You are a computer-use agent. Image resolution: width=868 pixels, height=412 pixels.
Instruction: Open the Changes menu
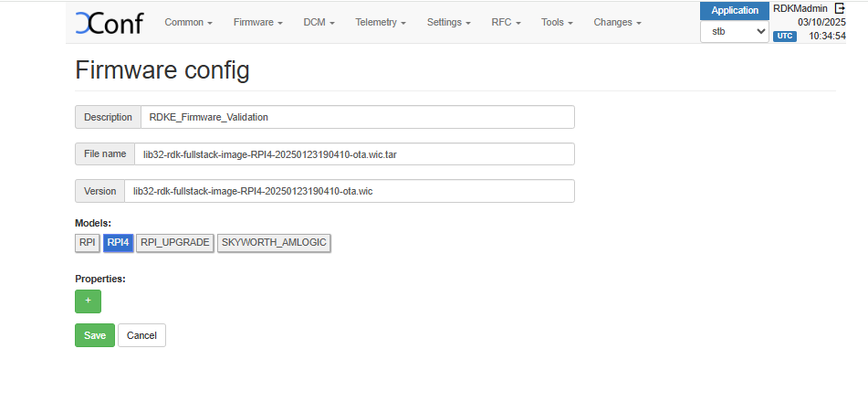(x=617, y=22)
